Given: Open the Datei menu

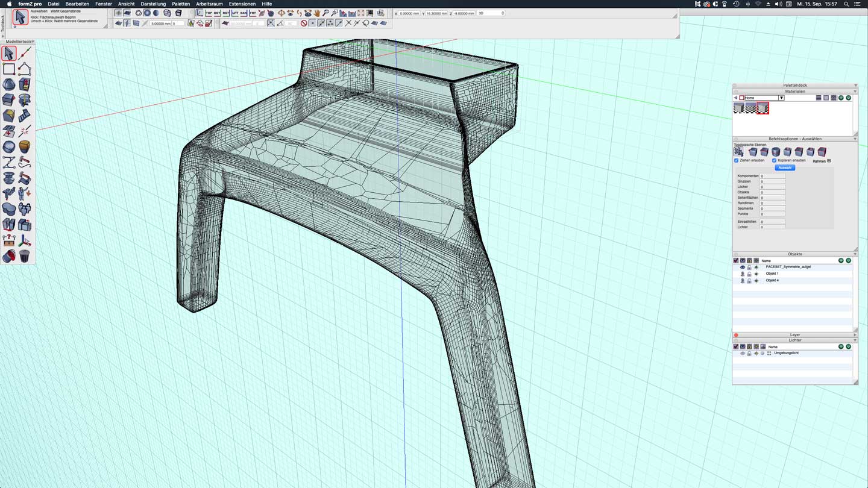Looking at the screenshot, I should [x=54, y=4].
